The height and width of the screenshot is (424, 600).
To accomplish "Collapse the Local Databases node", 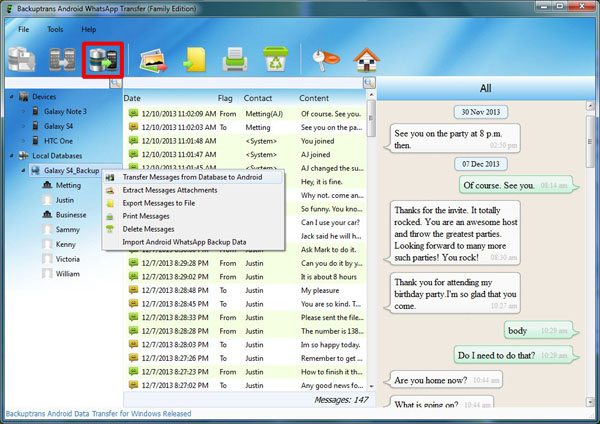I will tap(11, 156).
